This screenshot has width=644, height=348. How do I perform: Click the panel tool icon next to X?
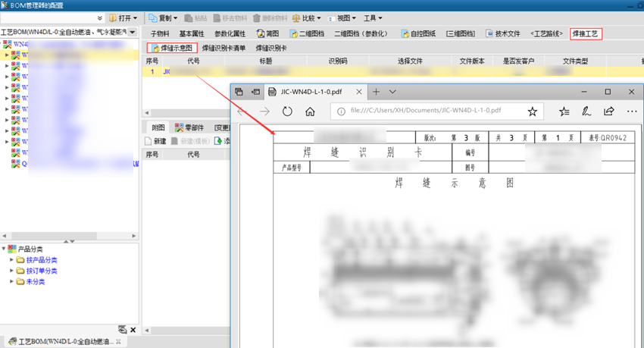pyautogui.click(x=123, y=330)
